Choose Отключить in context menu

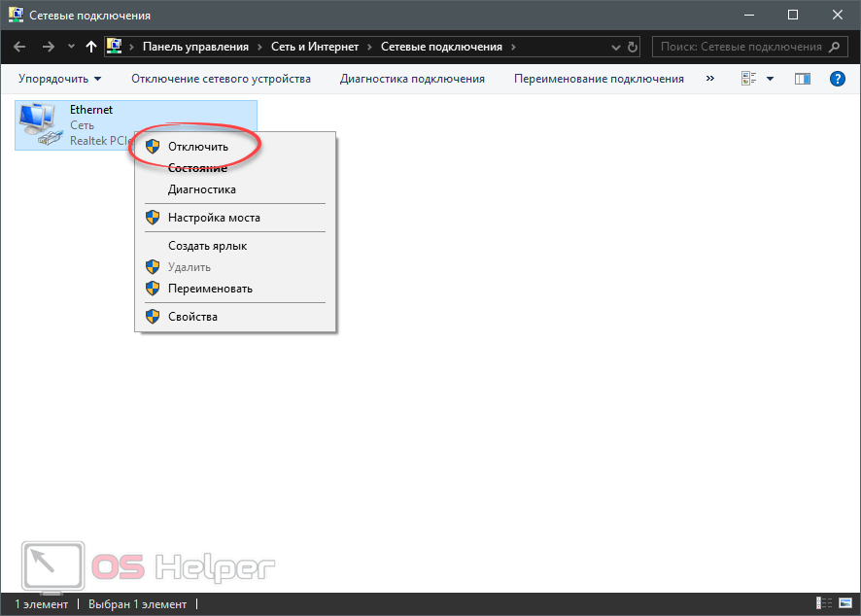235,147
